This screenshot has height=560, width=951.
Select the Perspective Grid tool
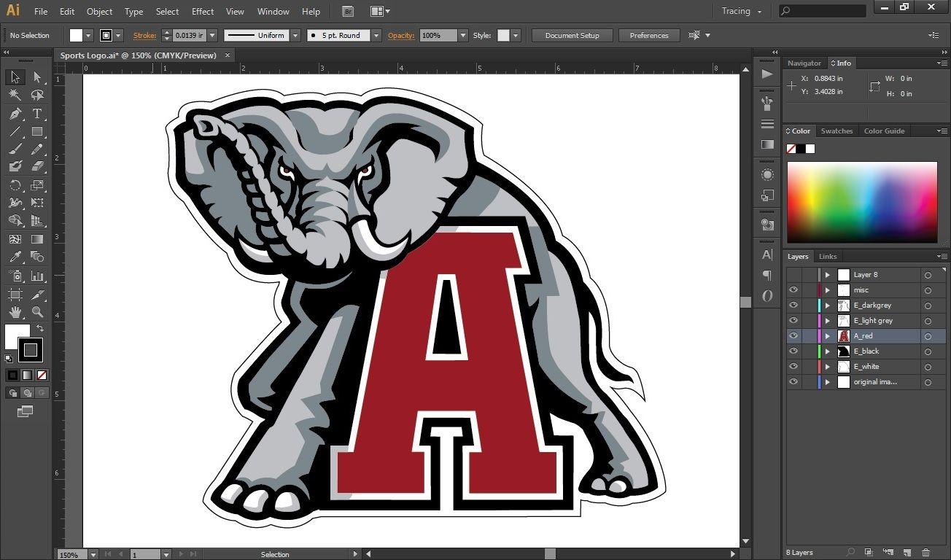tap(37, 220)
